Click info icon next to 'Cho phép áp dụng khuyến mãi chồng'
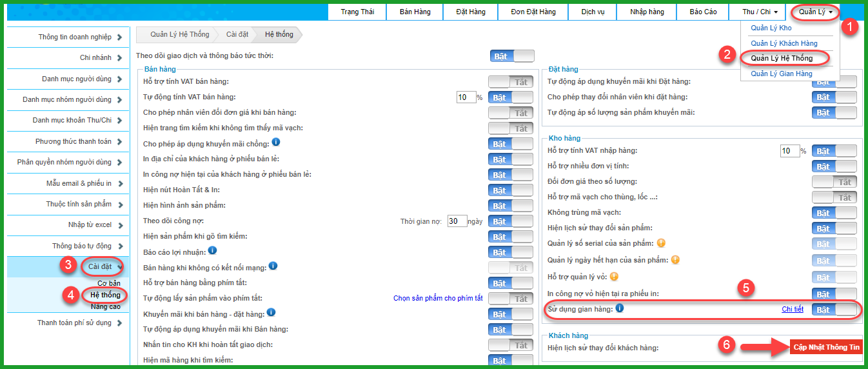Viewport: 868px width, 369px height. [x=275, y=143]
